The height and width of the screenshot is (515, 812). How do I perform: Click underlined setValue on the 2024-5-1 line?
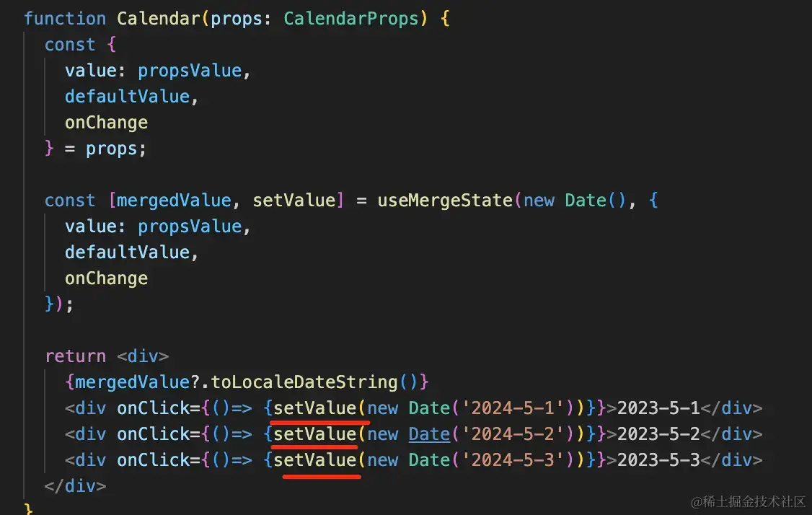pyautogui.click(x=315, y=408)
